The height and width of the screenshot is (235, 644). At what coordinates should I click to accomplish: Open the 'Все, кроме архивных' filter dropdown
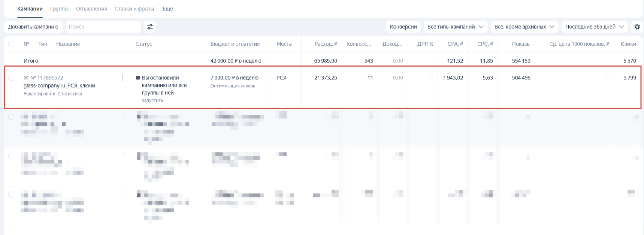click(x=524, y=27)
